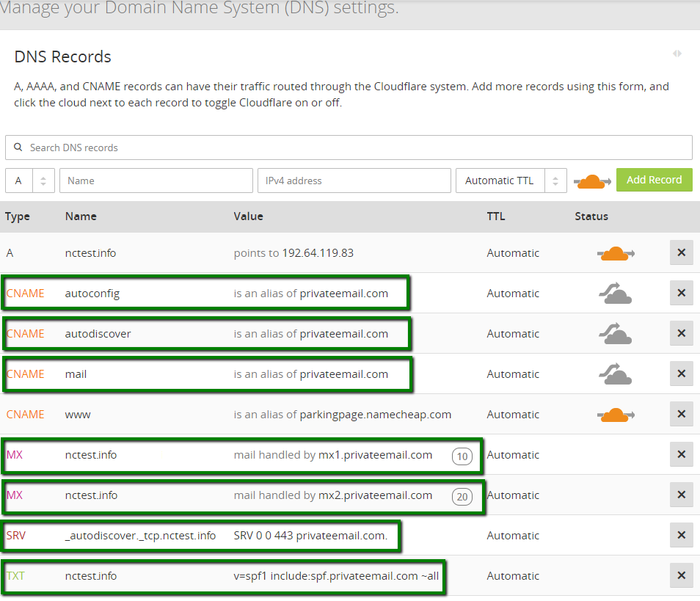Edit _autodiscover._tcp.nctest.info SRV name
The height and width of the screenshot is (601, 700).
(140, 536)
